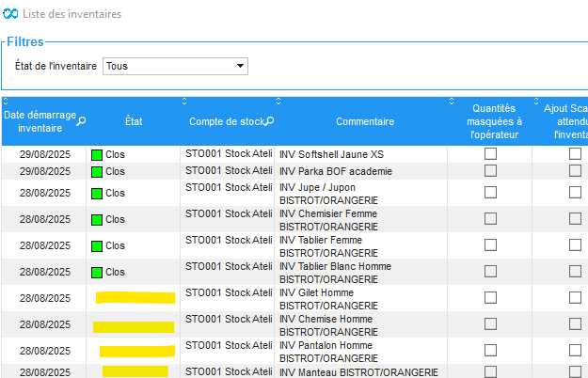This screenshot has height=378, width=588.
Task: Open the État de l'inventaire dropdown
Action: [x=174, y=66]
